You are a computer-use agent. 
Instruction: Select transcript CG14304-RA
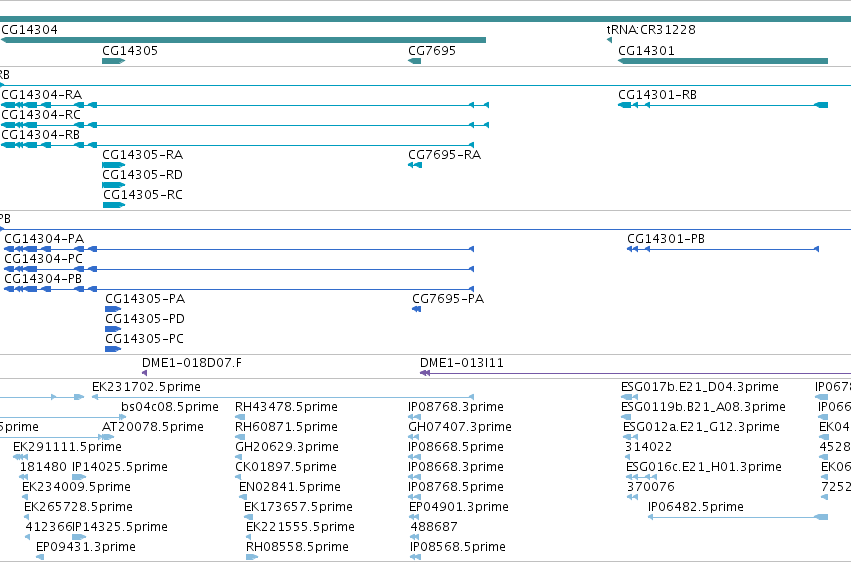pos(245,105)
